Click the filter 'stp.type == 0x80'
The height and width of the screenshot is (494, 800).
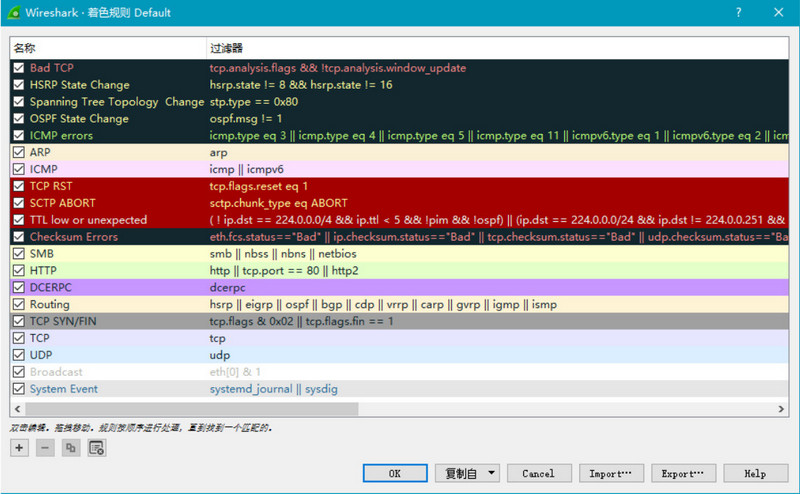(254, 102)
